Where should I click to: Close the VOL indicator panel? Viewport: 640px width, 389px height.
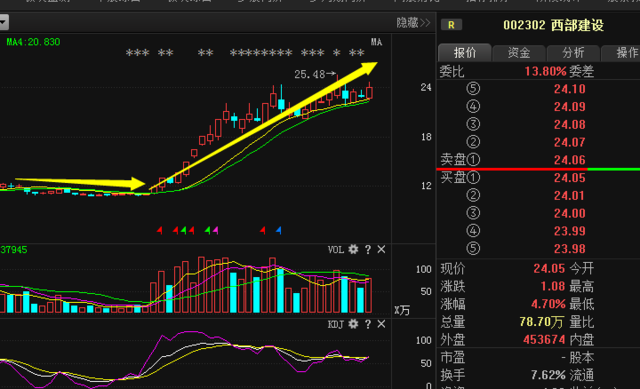point(381,249)
